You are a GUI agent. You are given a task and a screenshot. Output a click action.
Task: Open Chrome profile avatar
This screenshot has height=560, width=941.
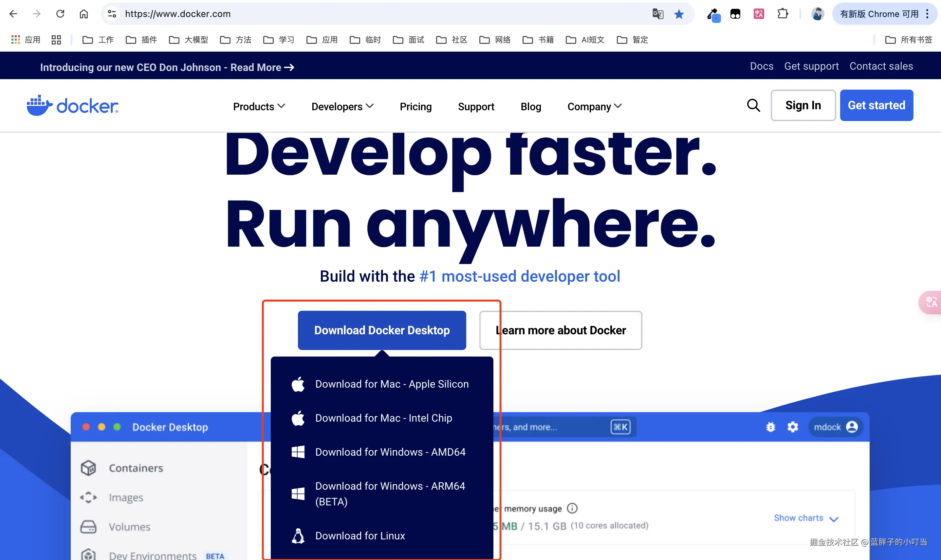817,14
